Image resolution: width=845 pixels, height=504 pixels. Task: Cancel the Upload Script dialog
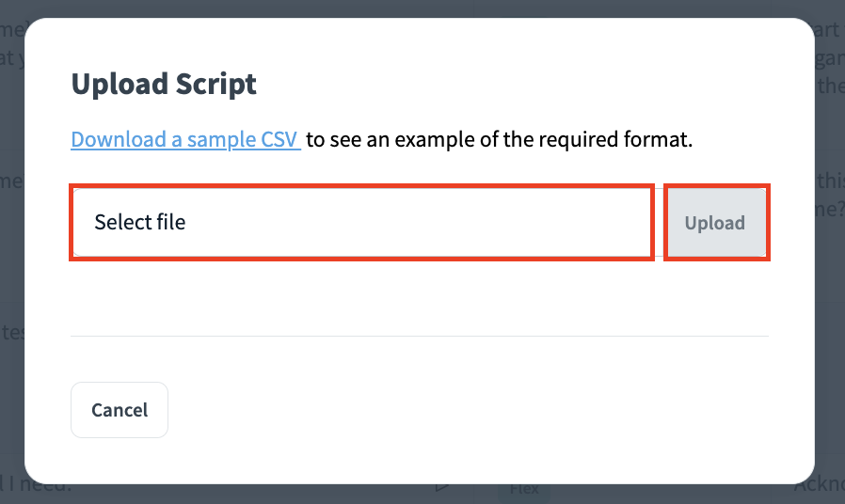point(120,410)
